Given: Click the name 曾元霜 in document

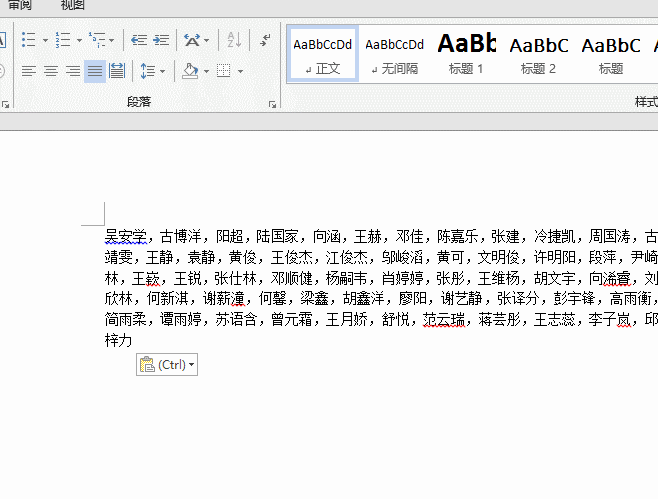Looking at the screenshot, I should [292, 319].
